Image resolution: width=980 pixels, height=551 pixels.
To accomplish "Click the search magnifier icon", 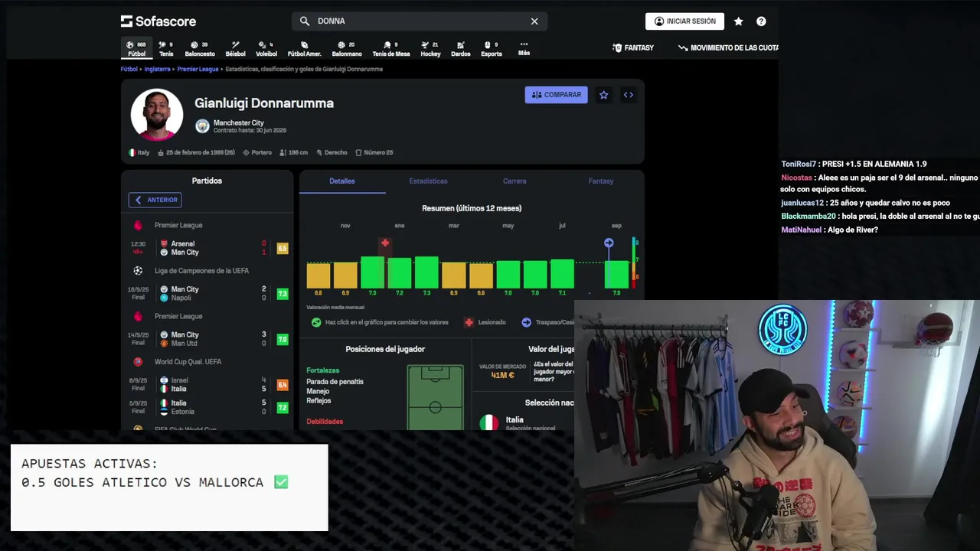I will pos(305,21).
